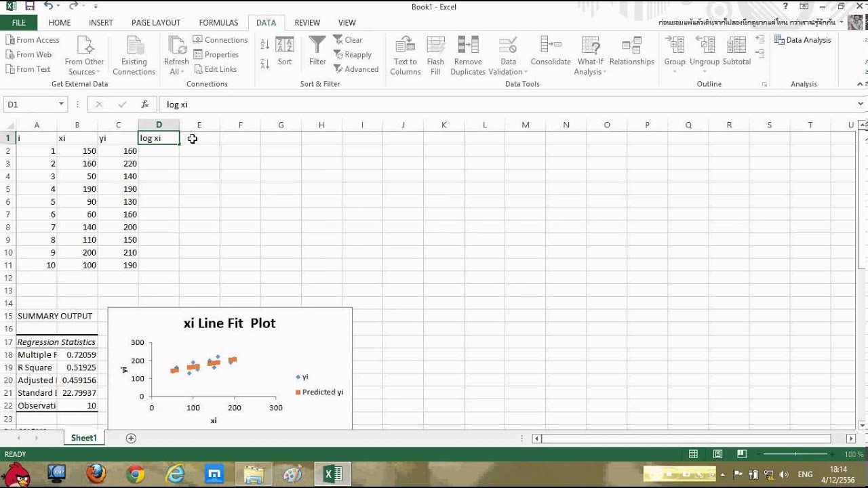Open Name Box dropdown arrow

click(x=61, y=104)
